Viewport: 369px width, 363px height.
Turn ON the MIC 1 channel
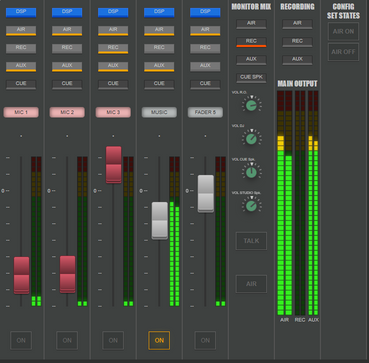[x=21, y=340]
